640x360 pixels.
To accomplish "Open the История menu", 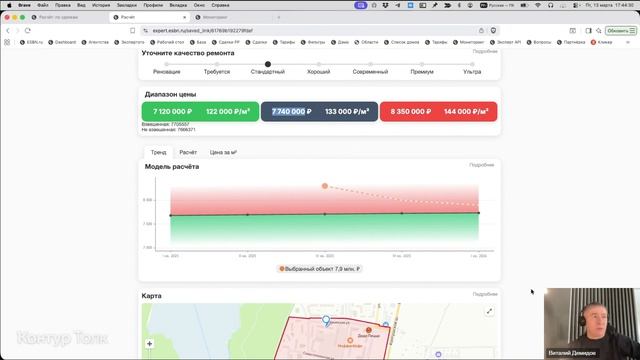I will (x=101, y=5).
